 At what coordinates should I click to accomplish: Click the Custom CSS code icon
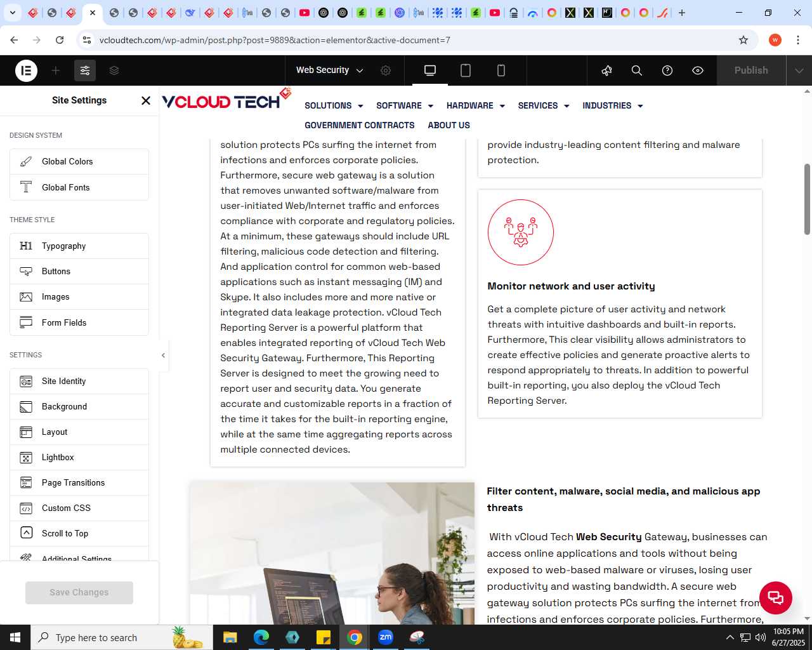pos(26,508)
